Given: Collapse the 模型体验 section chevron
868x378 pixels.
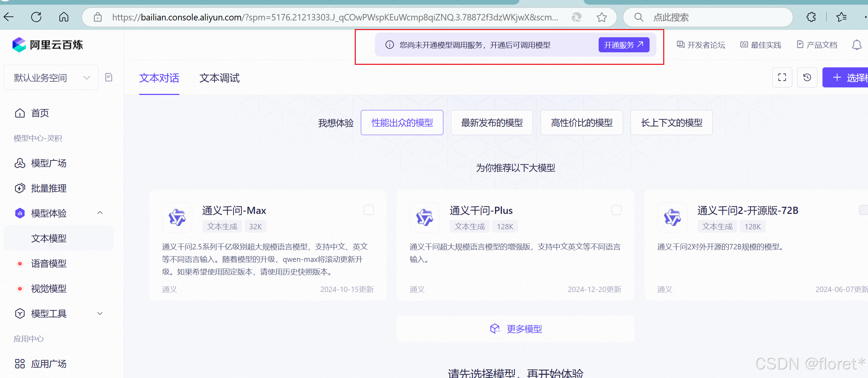Looking at the screenshot, I should [100, 213].
